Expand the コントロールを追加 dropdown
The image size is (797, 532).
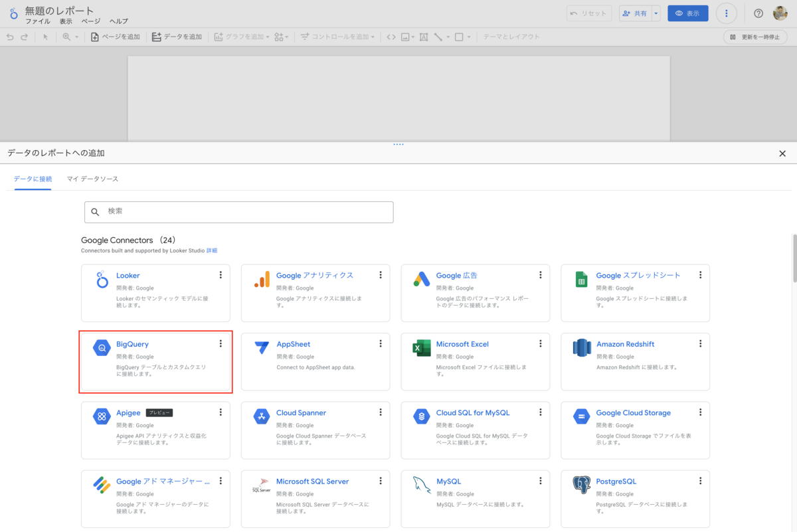pos(373,37)
